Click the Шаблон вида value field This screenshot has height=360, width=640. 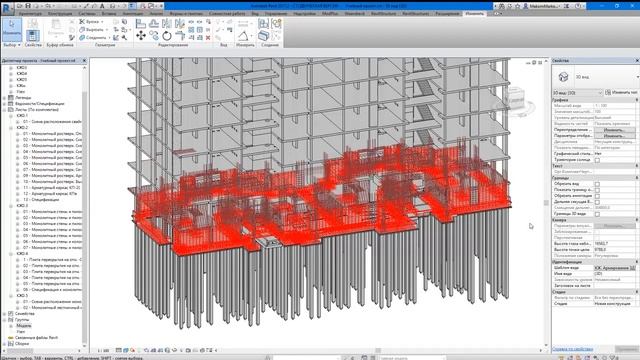pyautogui.click(x=615, y=268)
